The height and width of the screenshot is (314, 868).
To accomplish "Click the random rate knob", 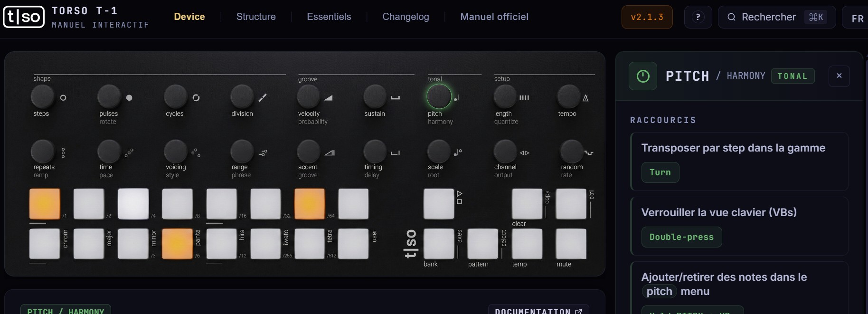I will tap(572, 152).
